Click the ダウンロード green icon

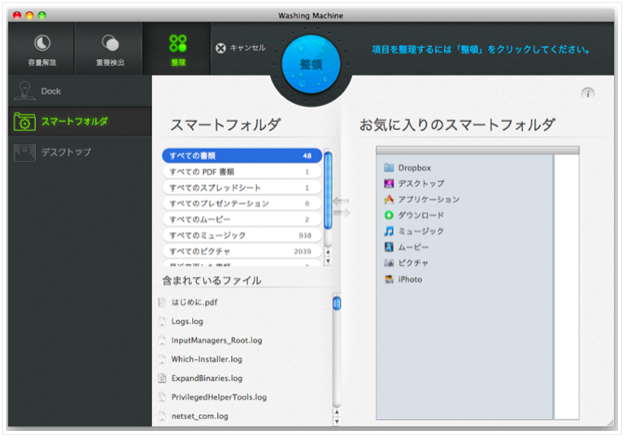pyautogui.click(x=388, y=215)
